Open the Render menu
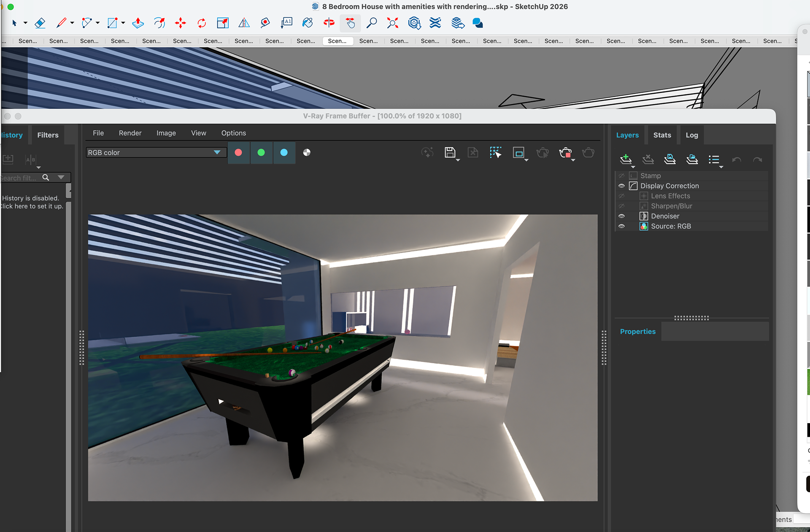This screenshot has width=810, height=532. coord(130,133)
